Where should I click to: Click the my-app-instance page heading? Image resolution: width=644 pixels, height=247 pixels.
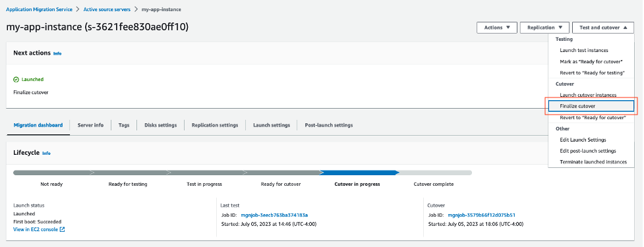pos(98,27)
